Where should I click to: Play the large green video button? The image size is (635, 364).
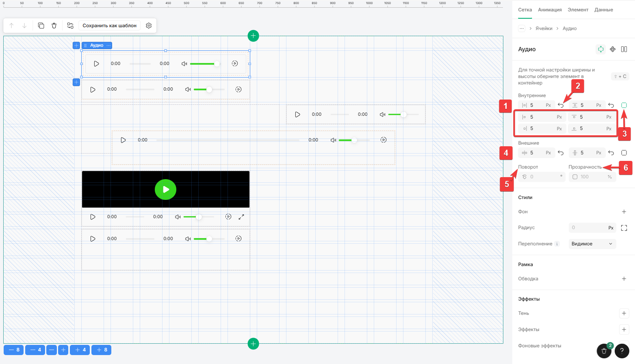[165, 189]
